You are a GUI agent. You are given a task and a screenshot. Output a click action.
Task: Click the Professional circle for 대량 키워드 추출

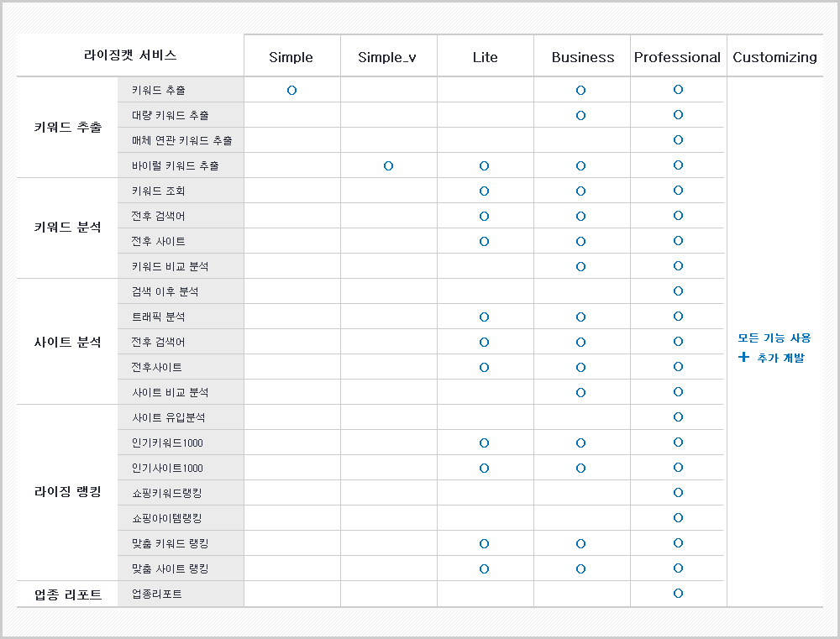point(678,115)
